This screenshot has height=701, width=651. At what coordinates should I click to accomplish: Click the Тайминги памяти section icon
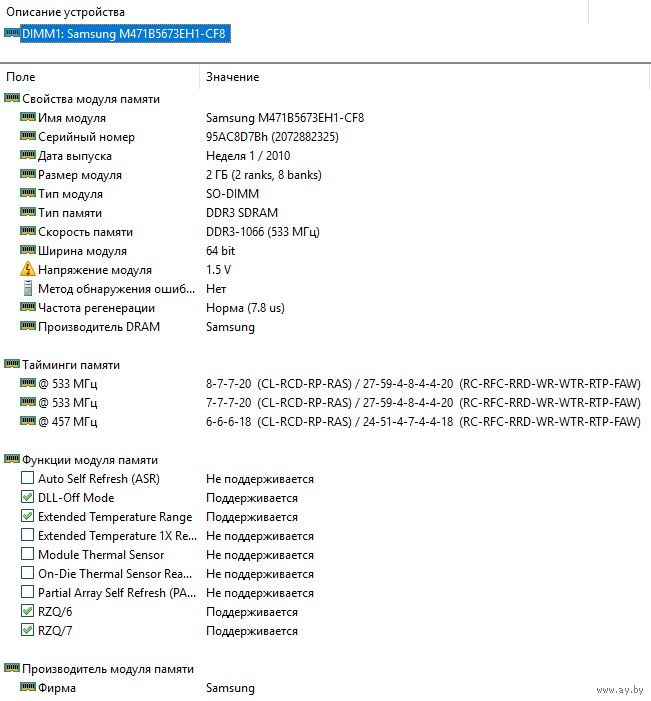coord(12,365)
